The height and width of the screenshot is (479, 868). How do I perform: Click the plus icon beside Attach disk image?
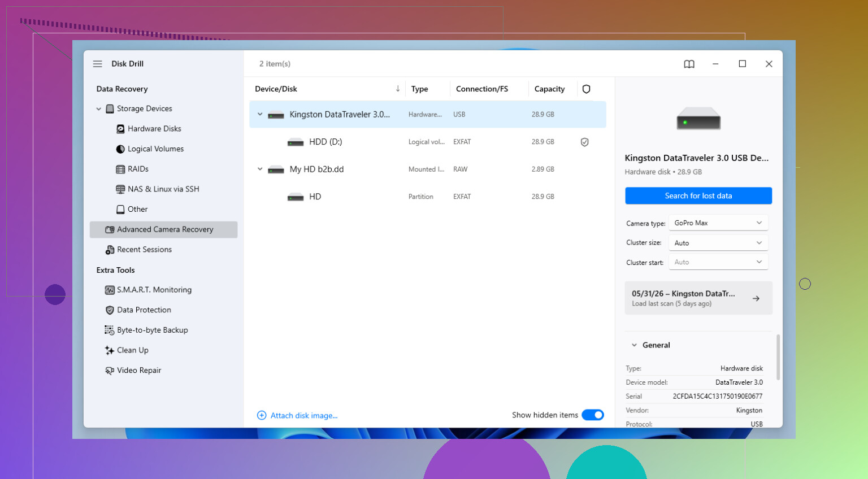(262, 415)
